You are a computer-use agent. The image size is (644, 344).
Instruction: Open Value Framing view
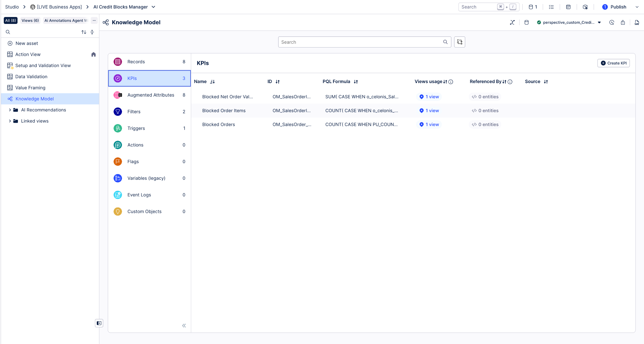pyautogui.click(x=31, y=88)
